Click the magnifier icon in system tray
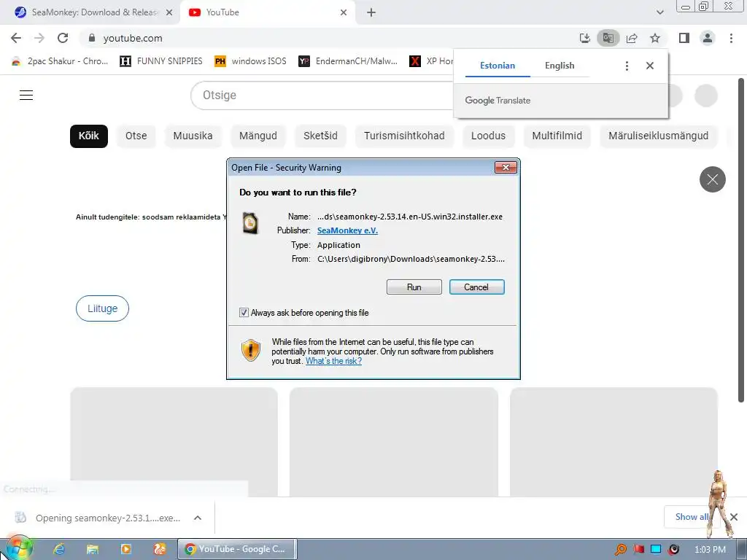The width and height of the screenshot is (747, 560). click(621, 550)
